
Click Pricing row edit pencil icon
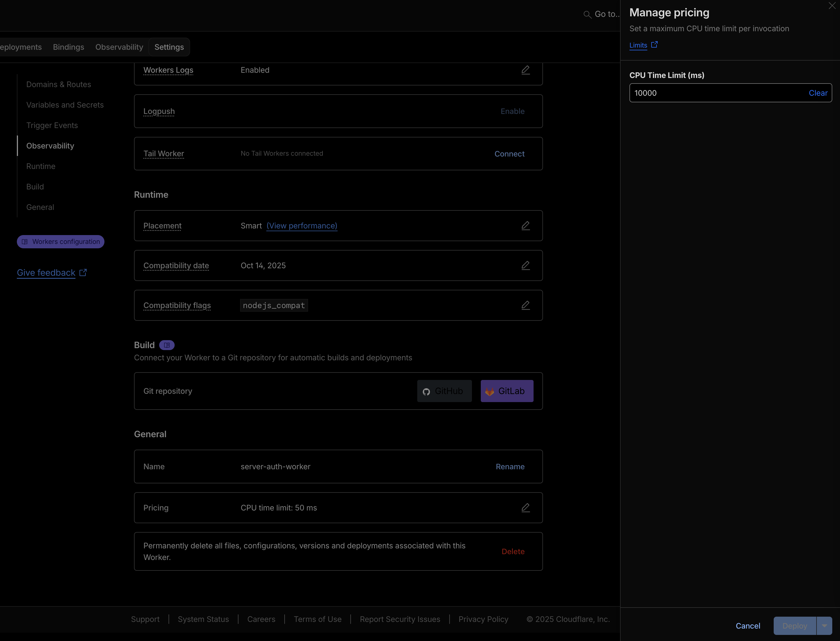(526, 508)
